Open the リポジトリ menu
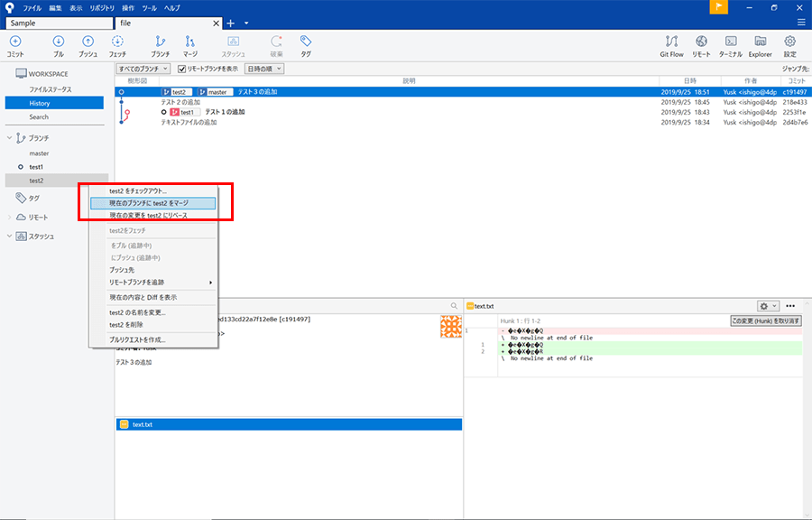The width and height of the screenshot is (812, 520). coord(102,8)
